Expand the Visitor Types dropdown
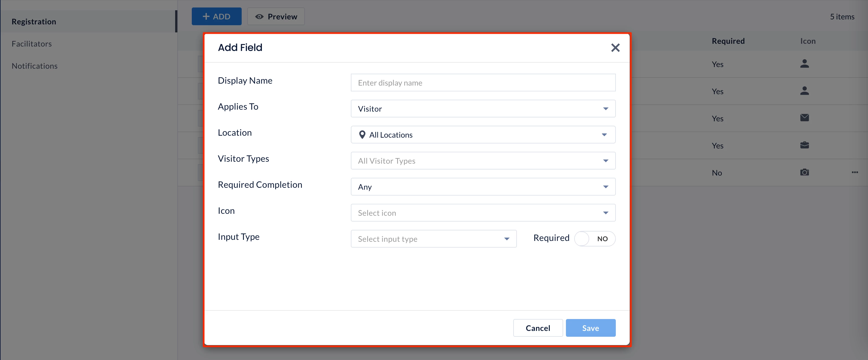 [x=482, y=161]
